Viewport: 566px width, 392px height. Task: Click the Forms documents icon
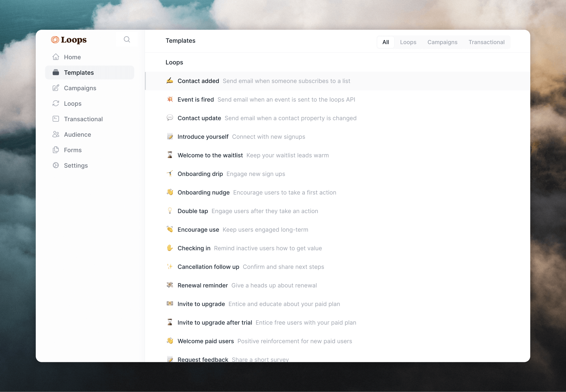56,150
